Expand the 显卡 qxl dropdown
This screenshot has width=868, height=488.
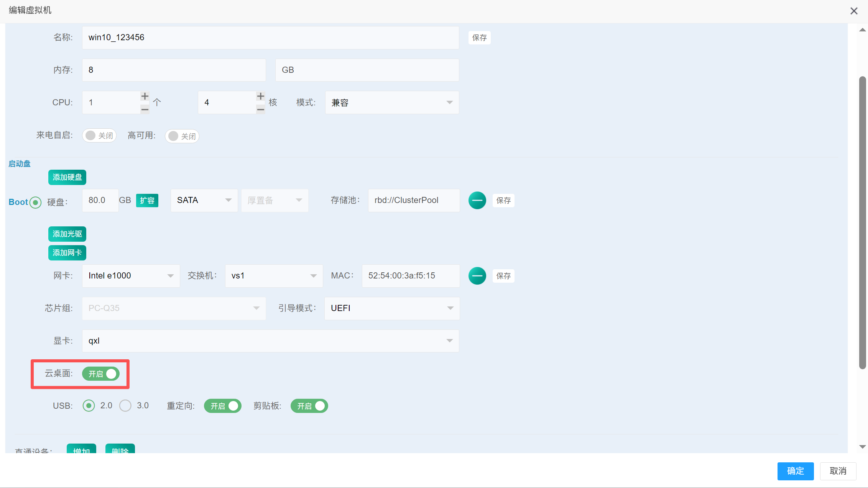click(x=270, y=341)
